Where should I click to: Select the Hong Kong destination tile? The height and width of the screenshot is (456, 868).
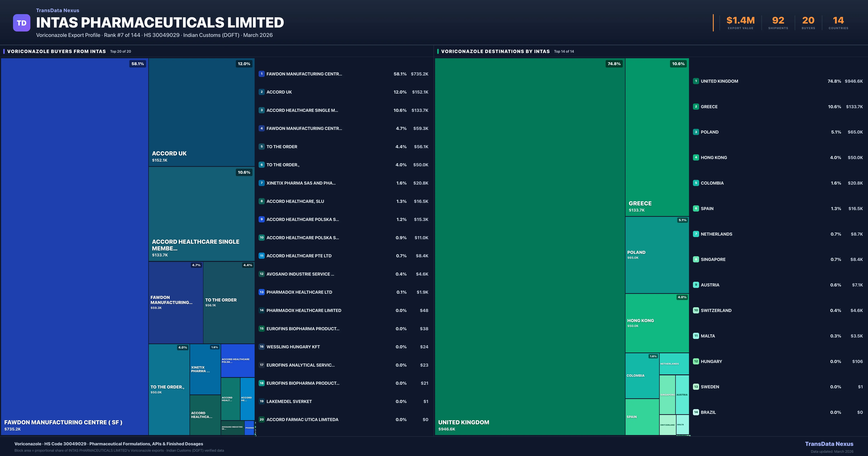point(657,323)
